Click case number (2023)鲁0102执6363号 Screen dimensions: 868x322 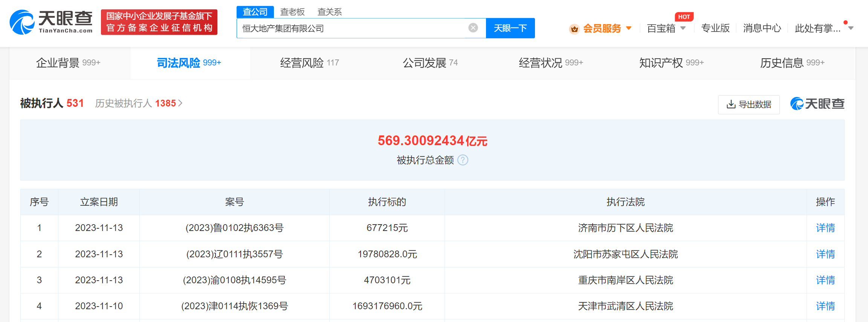click(234, 228)
